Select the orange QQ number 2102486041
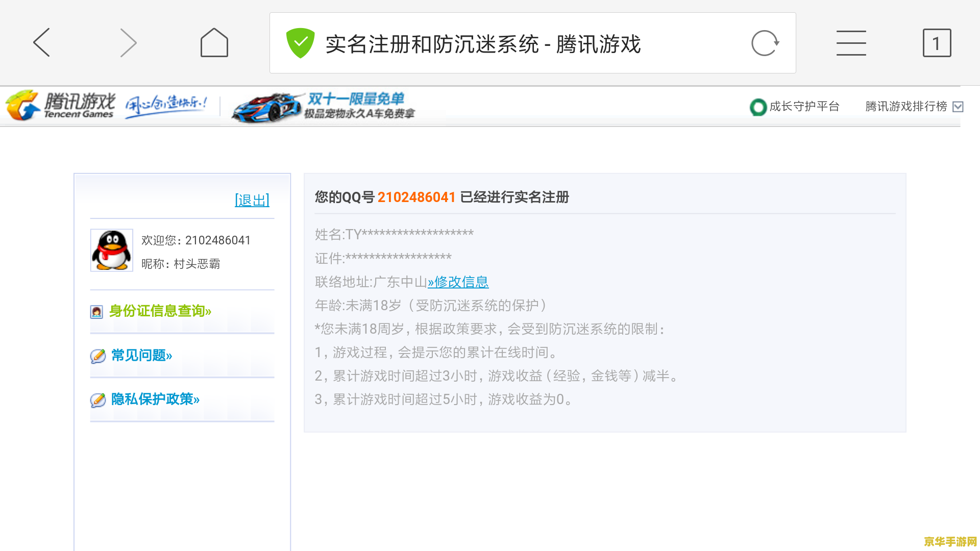 point(416,197)
